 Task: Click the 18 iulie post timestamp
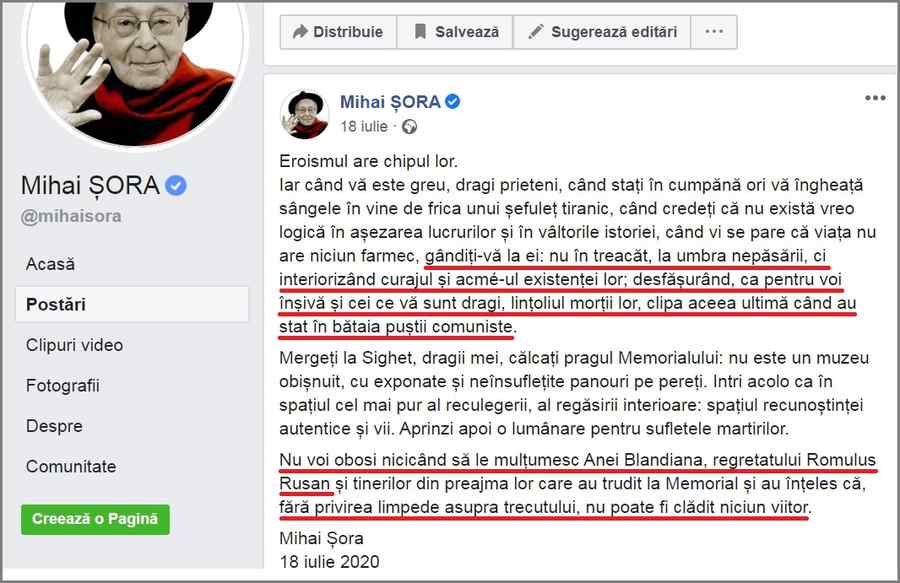(x=364, y=126)
